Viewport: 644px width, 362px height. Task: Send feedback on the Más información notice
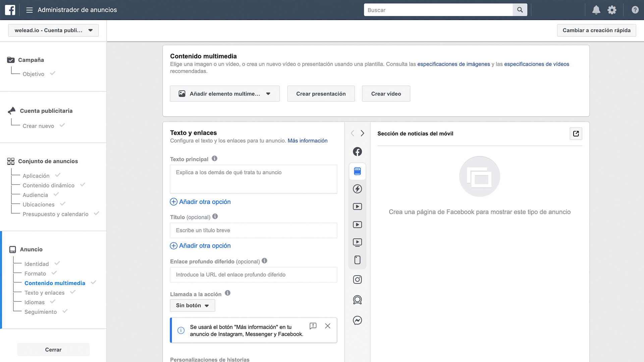pyautogui.click(x=313, y=326)
